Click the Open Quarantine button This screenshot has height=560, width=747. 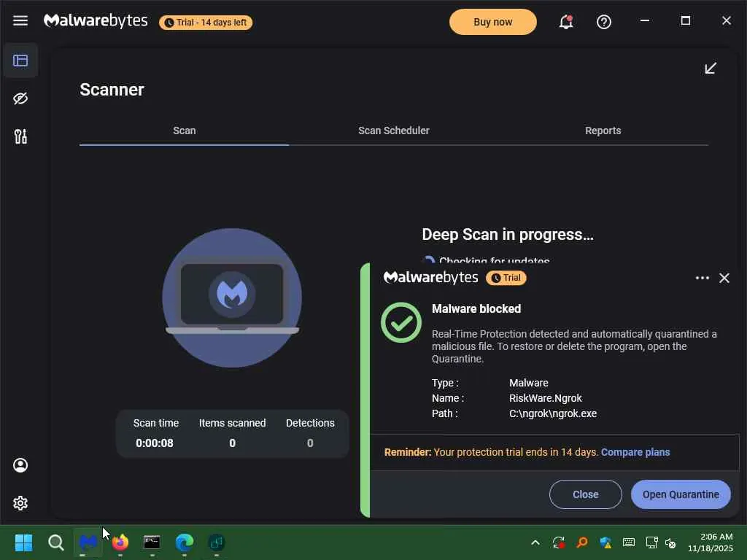click(x=681, y=494)
